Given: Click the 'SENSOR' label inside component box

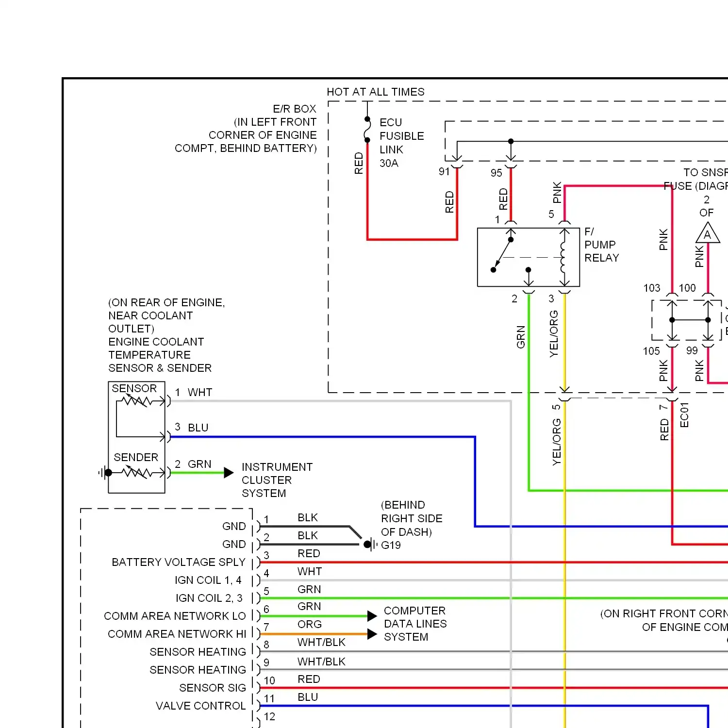Looking at the screenshot, I should click(134, 388).
